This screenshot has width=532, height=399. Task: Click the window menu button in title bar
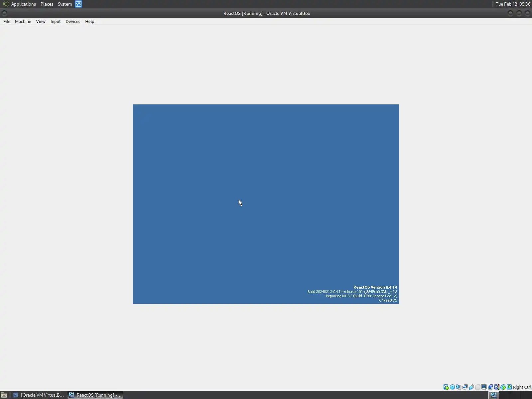4,13
